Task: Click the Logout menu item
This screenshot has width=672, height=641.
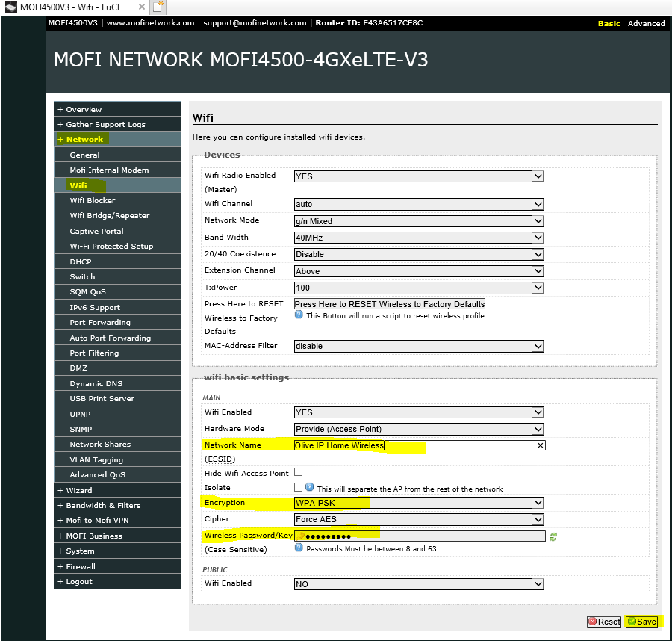Action: pyautogui.click(x=117, y=581)
